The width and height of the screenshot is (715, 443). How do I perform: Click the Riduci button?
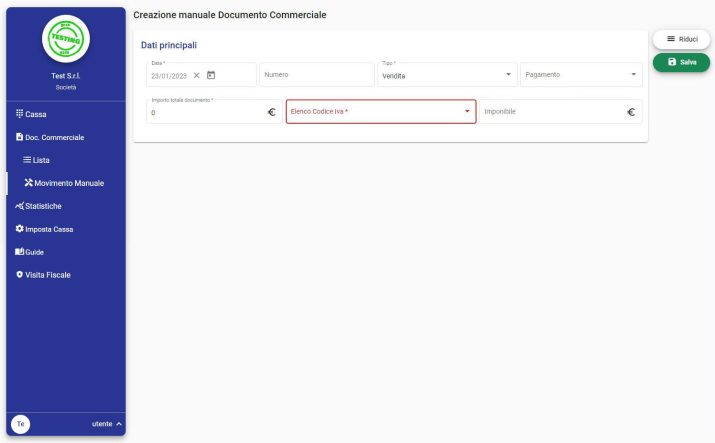(681, 39)
